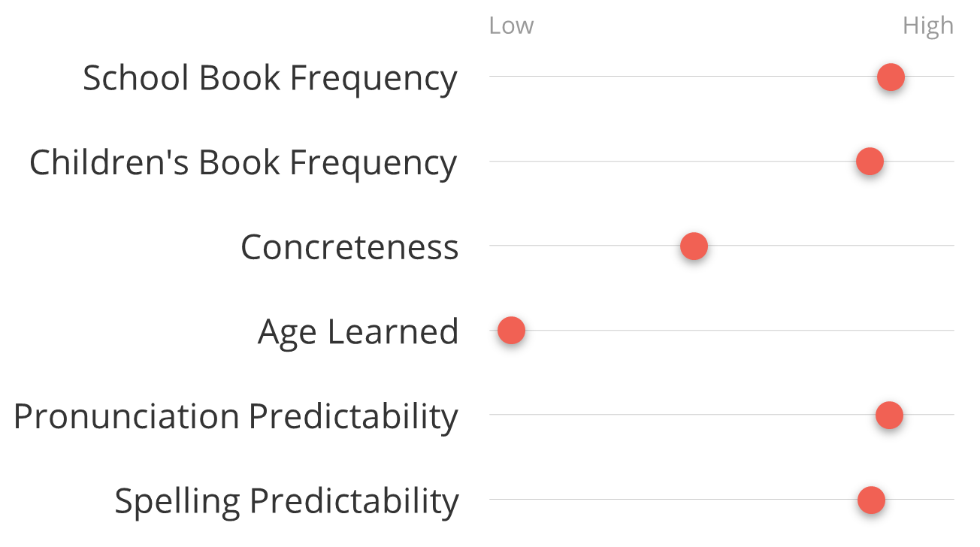Click the Spelling Predictability red slider dot
Screen dimensions: 980x547
point(871,500)
